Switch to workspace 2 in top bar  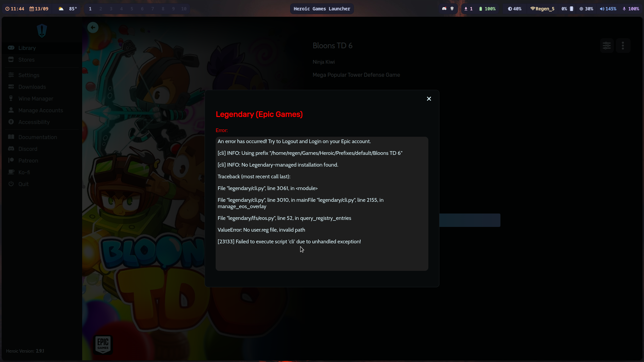pos(101,9)
